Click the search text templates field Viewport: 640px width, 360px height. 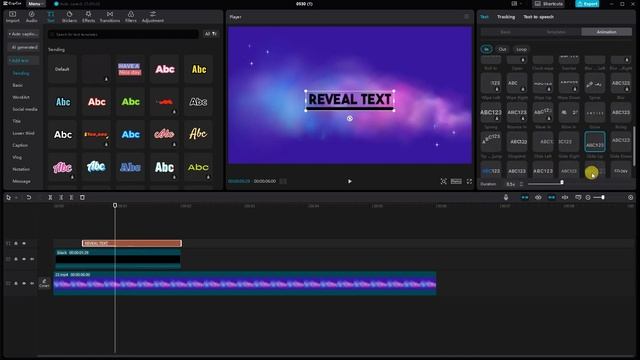tap(123, 34)
